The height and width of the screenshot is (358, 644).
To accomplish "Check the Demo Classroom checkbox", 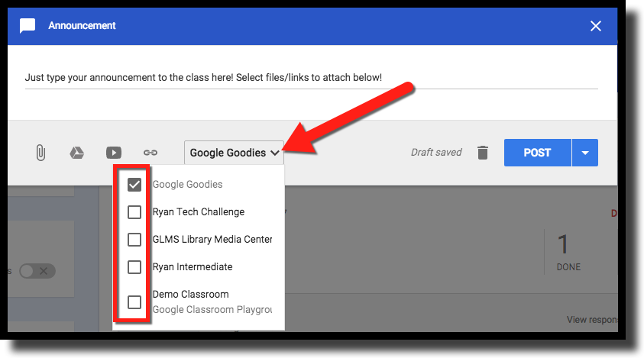I will pyautogui.click(x=134, y=302).
